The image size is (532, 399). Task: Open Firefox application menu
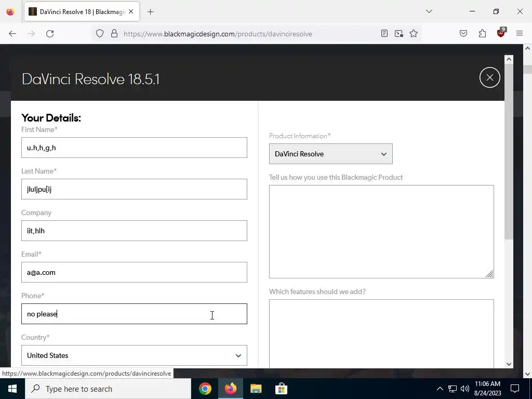point(520,34)
